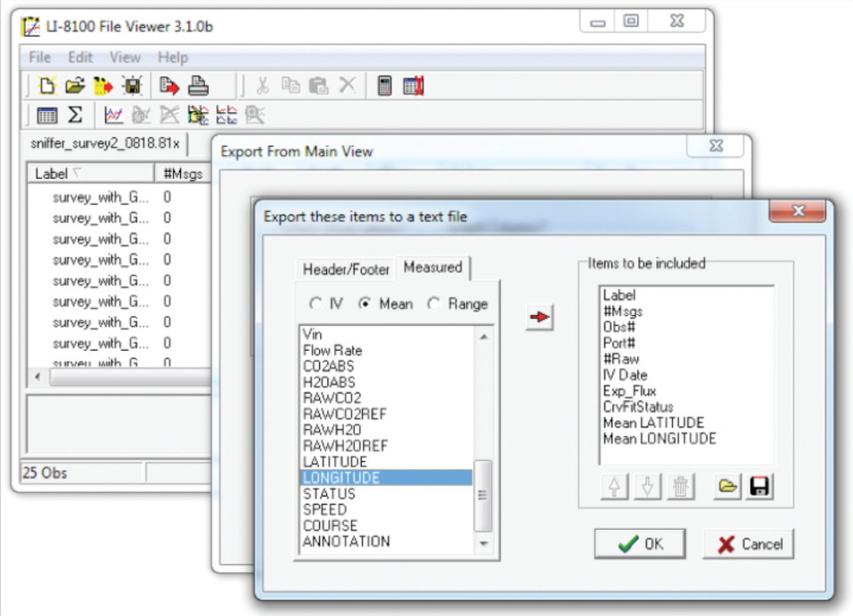Select Flow Rate in the measured list
The width and height of the screenshot is (853, 616).
[x=386, y=351]
